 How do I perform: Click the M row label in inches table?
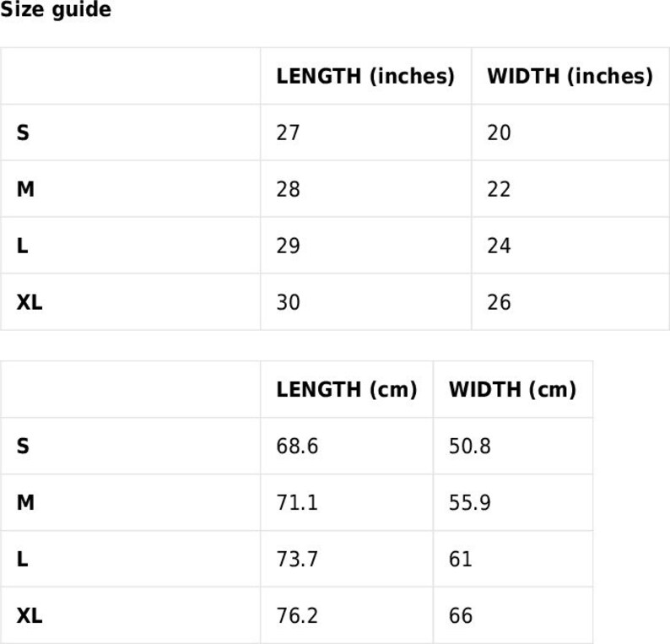25,189
